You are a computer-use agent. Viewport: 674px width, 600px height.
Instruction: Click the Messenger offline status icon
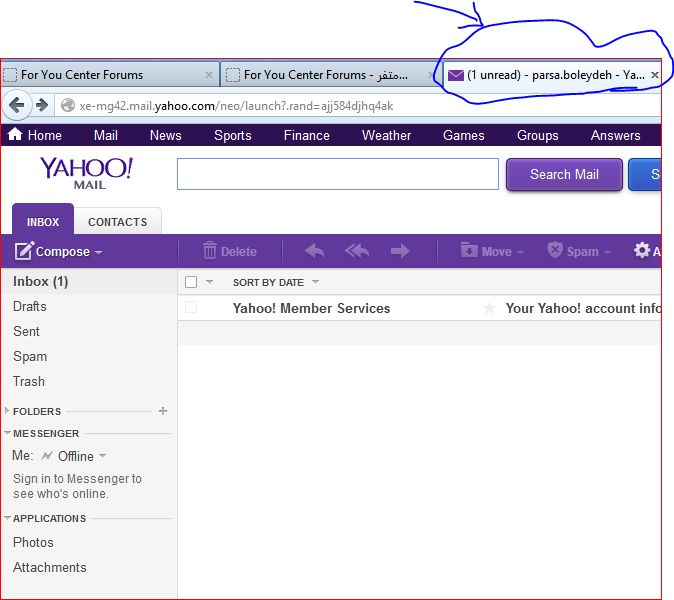point(47,456)
